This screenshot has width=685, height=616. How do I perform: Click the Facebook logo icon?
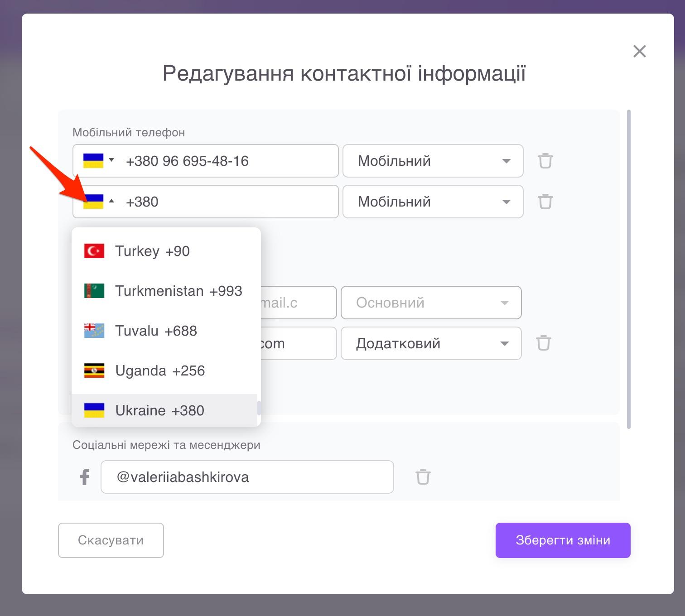tap(85, 477)
